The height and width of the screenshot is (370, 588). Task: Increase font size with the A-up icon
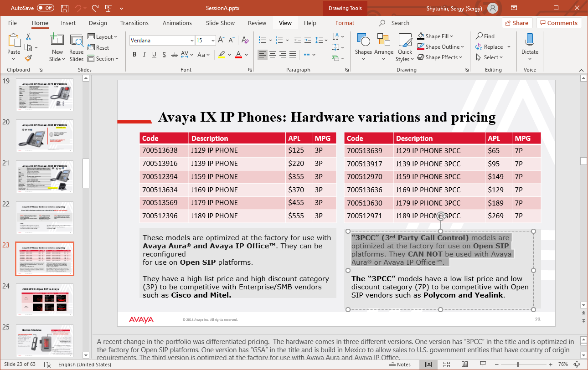(222, 41)
